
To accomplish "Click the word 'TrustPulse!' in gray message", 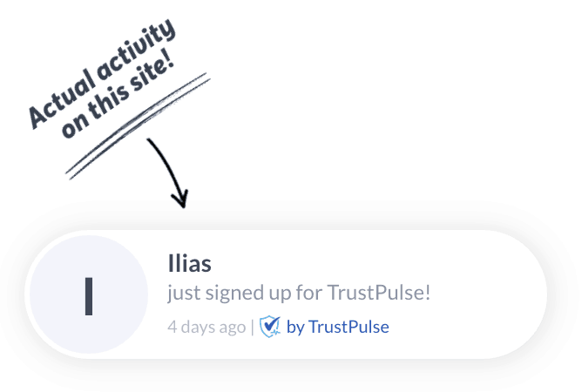I will [x=379, y=292].
